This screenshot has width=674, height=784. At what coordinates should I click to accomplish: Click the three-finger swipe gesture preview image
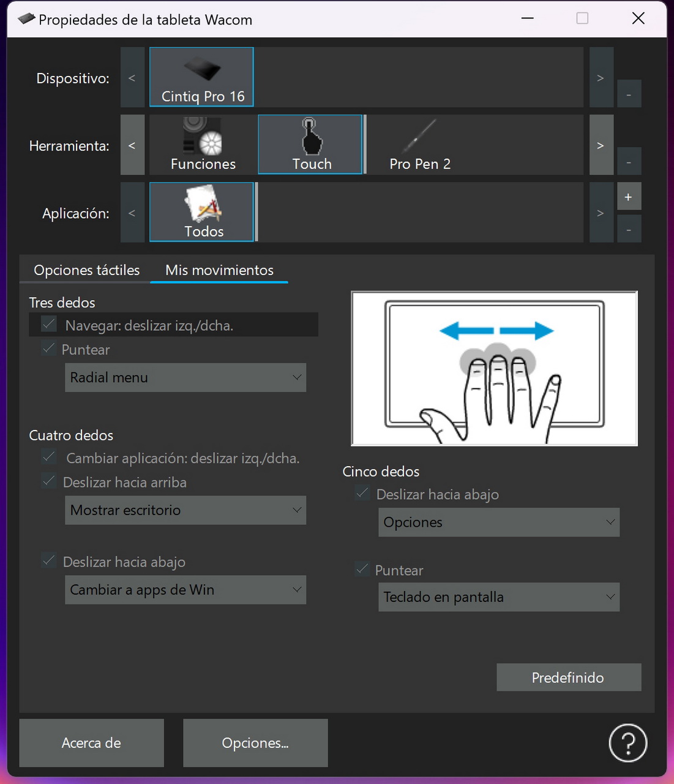tap(494, 369)
